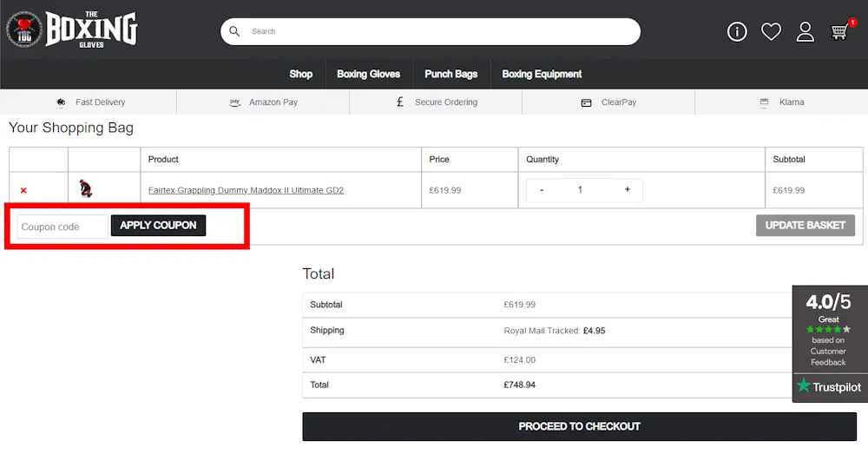This screenshot has width=868, height=454.
Task: View the wishlist heart icon
Action: (771, 31)
